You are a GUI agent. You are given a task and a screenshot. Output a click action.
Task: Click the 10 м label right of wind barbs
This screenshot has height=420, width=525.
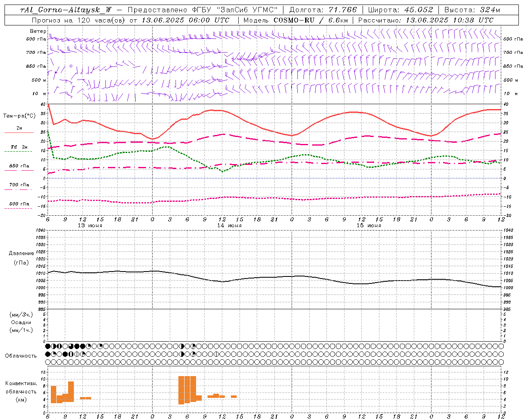(x=510, y=94)
